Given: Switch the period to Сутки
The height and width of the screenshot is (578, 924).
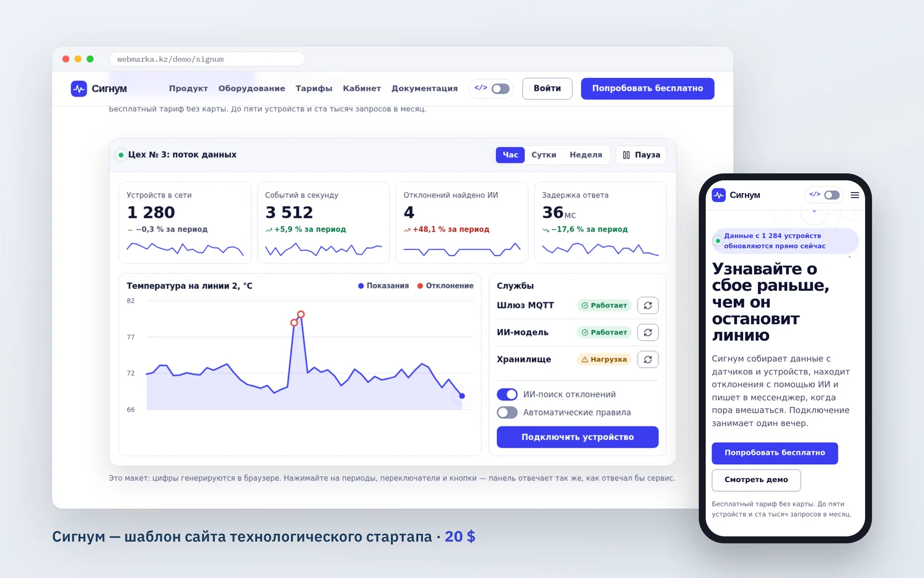Looking at the screenshot, I should coord(543,155).
